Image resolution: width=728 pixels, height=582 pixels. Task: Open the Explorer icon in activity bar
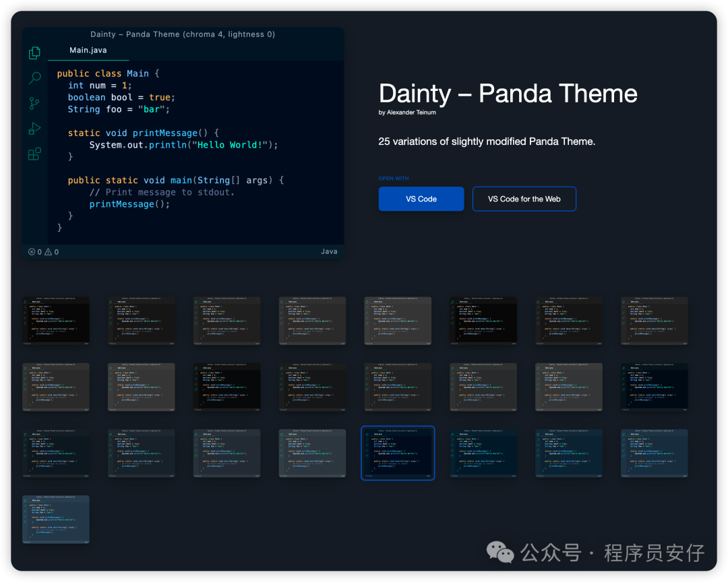[34, 53]
